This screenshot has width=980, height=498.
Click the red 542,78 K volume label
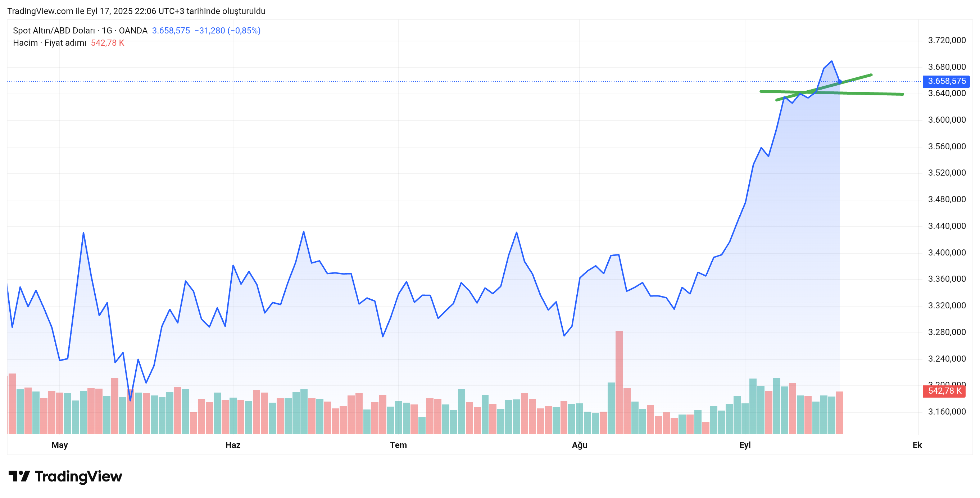tap(944, 391)
